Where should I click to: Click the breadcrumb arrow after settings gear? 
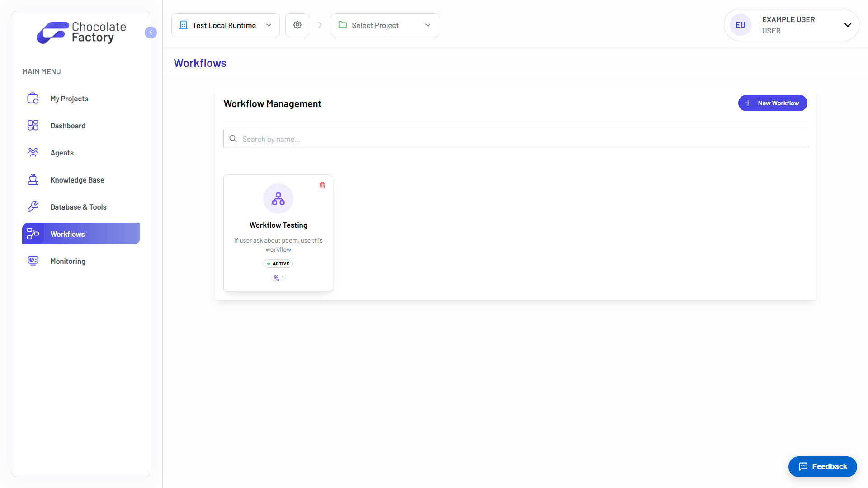[x=320, y=25]
